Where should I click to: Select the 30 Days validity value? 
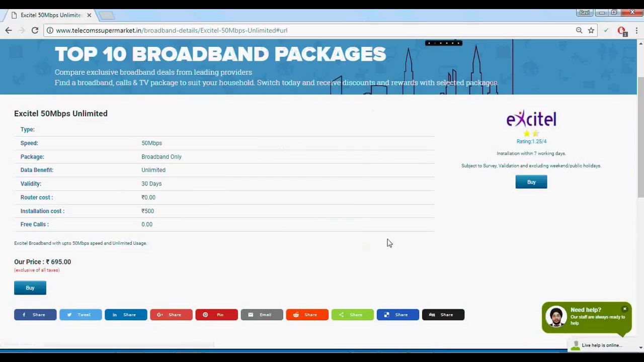[151, 184]
